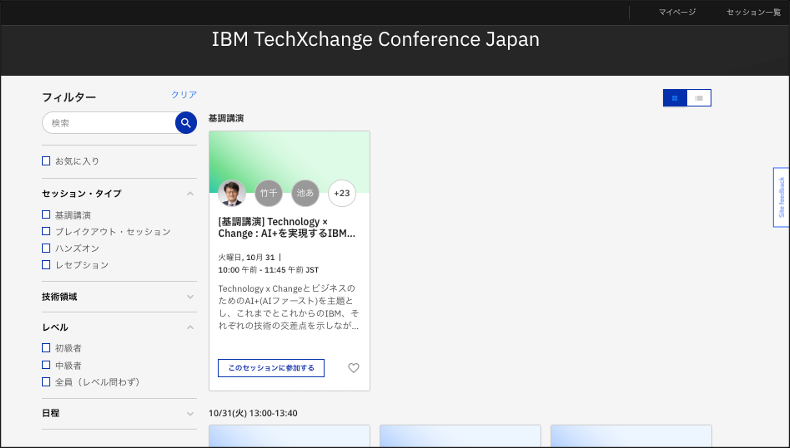Show the +23 additional speakers
The width and height of the screenshot is (790, 448).
(342, 193)
